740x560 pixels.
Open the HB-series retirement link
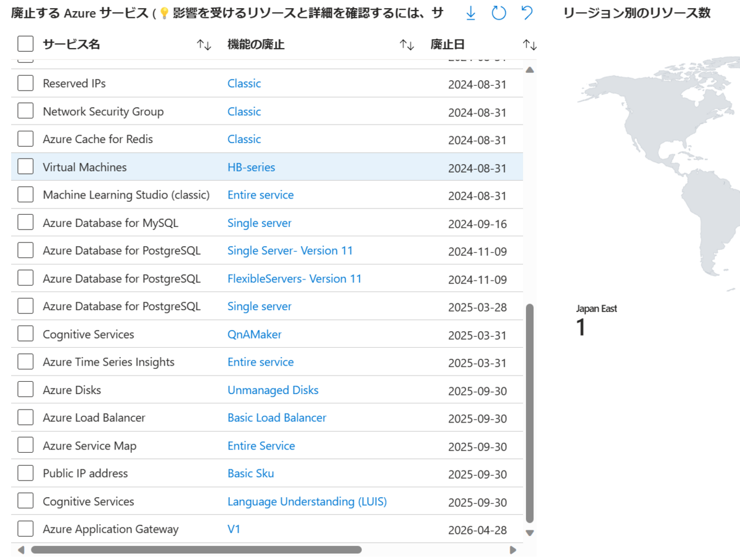(251, 167)
